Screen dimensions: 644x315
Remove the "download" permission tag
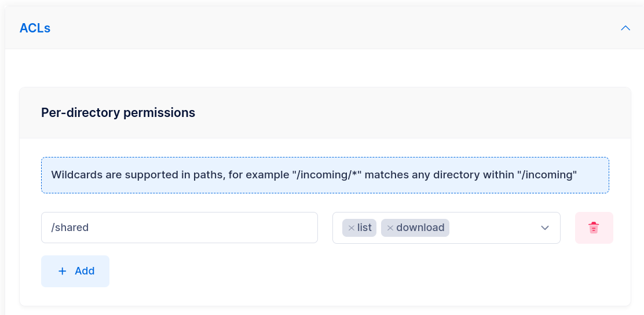click(390, 228)
